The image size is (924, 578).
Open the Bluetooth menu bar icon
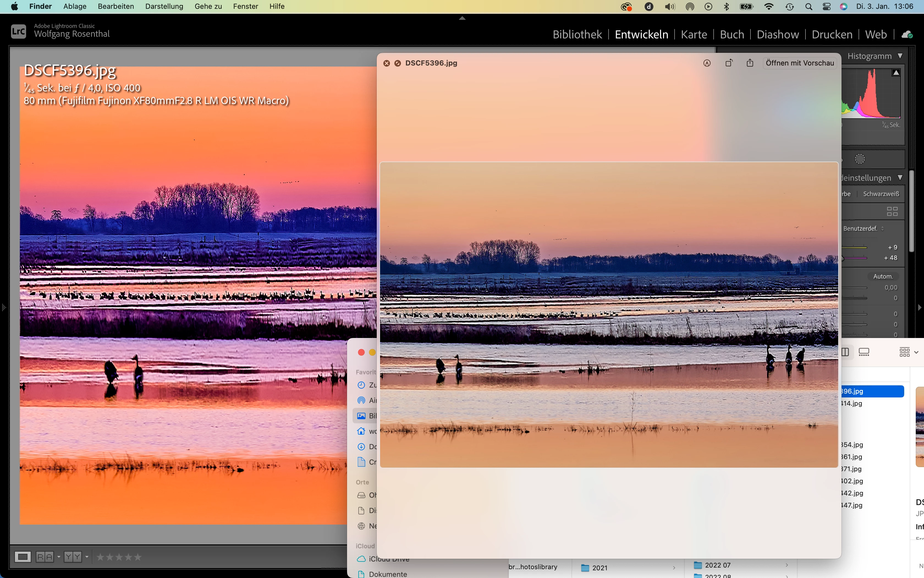pos(726,7)
